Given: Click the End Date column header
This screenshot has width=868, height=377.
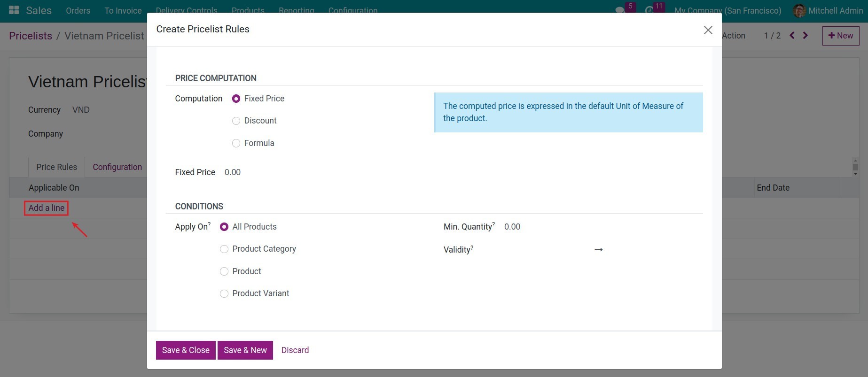Looking at the screenshot, I should tap(773, 188).
